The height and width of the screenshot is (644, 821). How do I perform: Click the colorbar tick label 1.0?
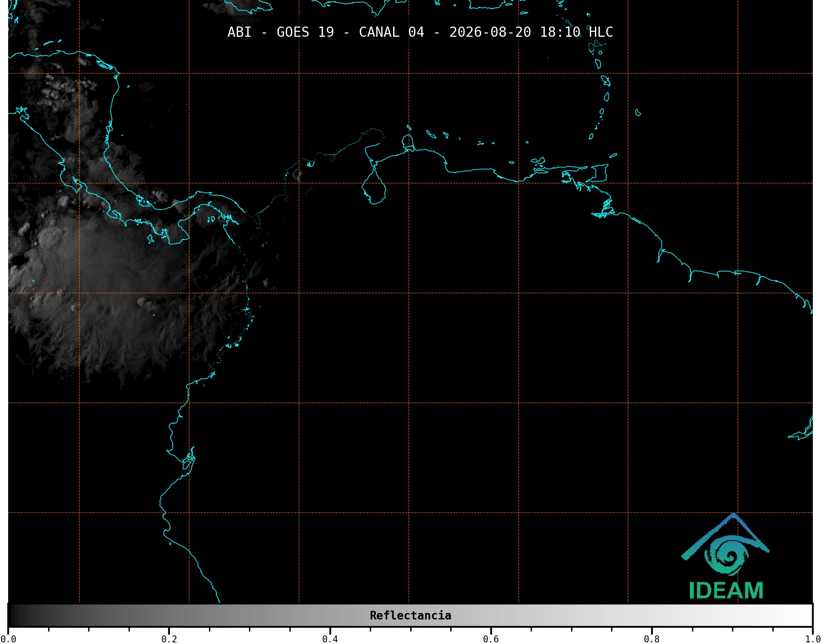(x=812, y=639)
